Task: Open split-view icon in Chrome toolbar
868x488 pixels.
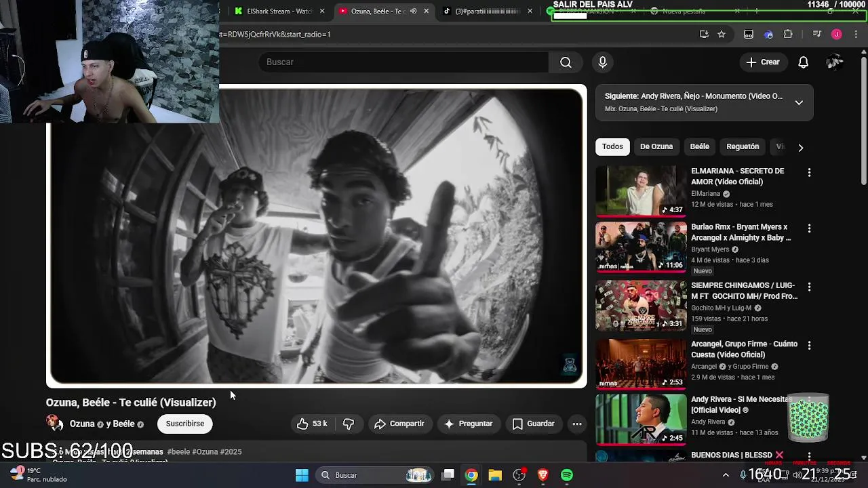Action: pos(749,35)
